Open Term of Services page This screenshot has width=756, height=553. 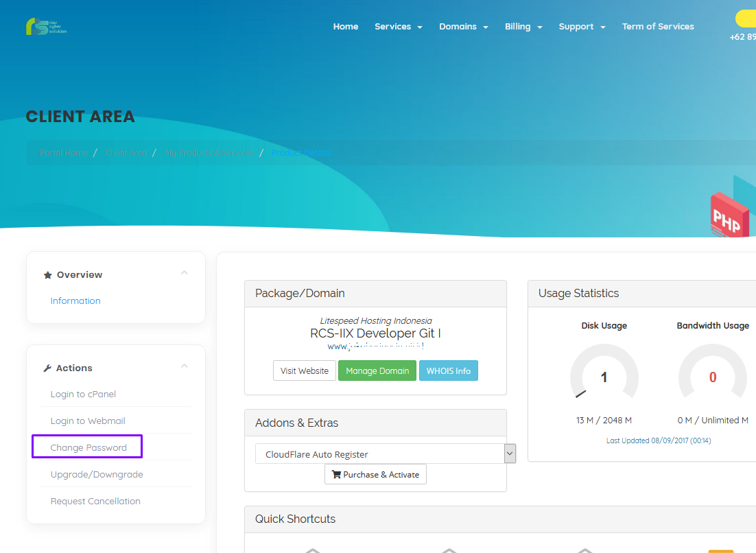tap(658, 27)
